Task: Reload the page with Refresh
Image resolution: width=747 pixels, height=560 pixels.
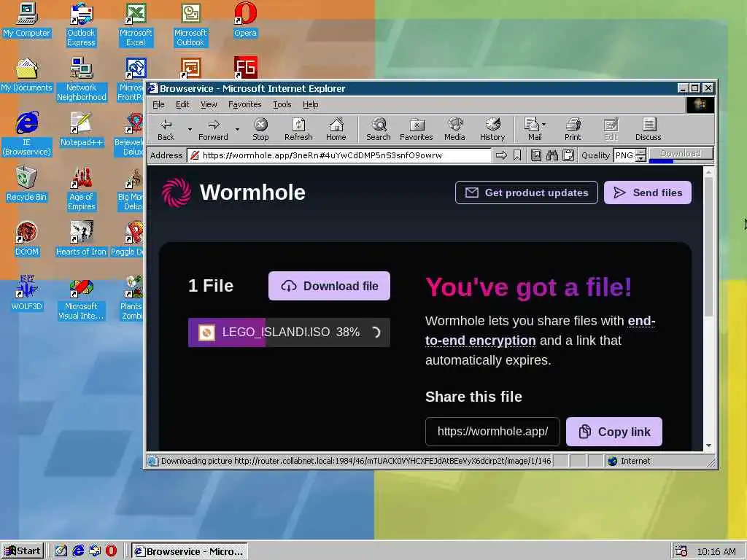Action: coord(298,130)
